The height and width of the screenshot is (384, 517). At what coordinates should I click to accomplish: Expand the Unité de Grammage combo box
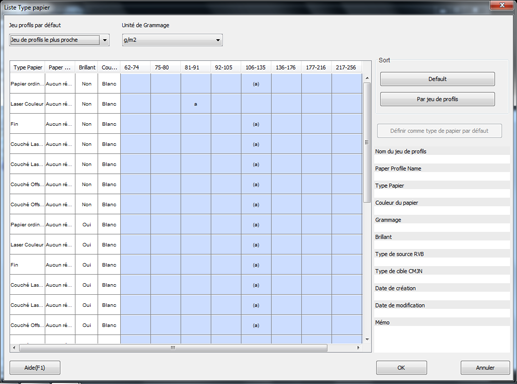click(172, 40)
